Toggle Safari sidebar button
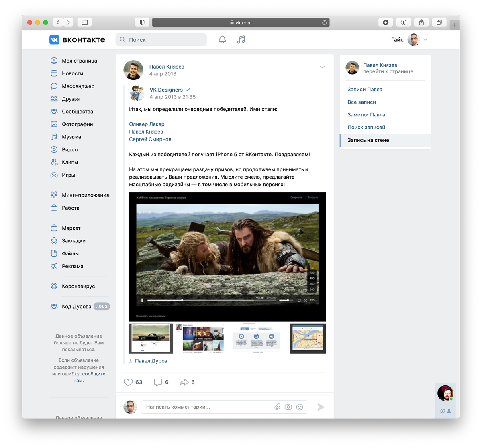 pos(84,22)
